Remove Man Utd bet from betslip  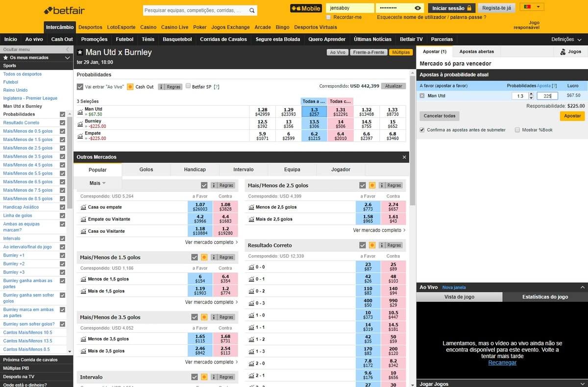point(422,96)
